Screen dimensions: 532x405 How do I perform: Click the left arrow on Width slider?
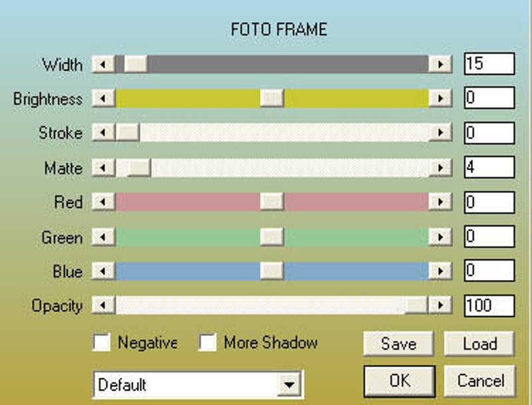[x=103, y=65]
